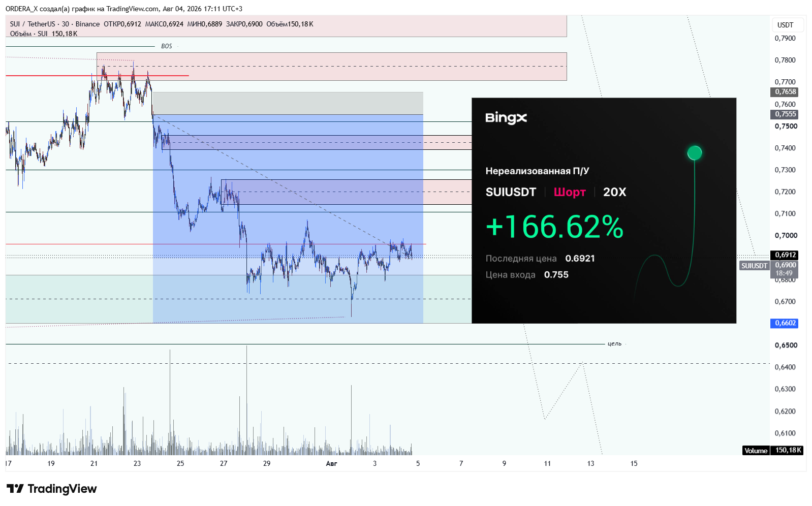Screen dimensions: 812x506
Task: Select the SUI / TetherUS symbol title
Action: (x=33, y=24)
